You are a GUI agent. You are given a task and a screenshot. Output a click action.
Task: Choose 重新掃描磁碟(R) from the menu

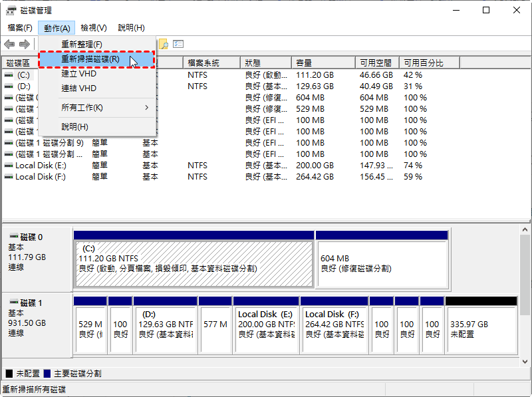(x=90, y=59)
